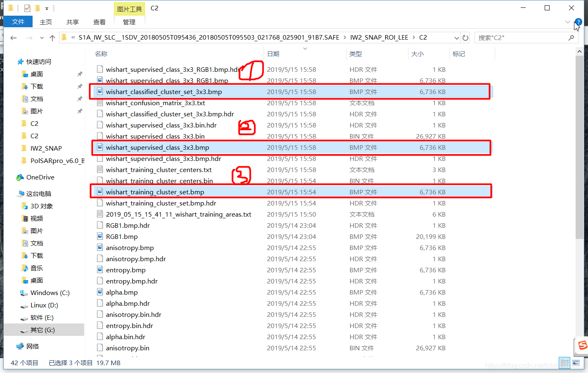Expand the address bar history dropdown
Image resolution: width=588 pixels, height=373 pixels.
(456, 38)
